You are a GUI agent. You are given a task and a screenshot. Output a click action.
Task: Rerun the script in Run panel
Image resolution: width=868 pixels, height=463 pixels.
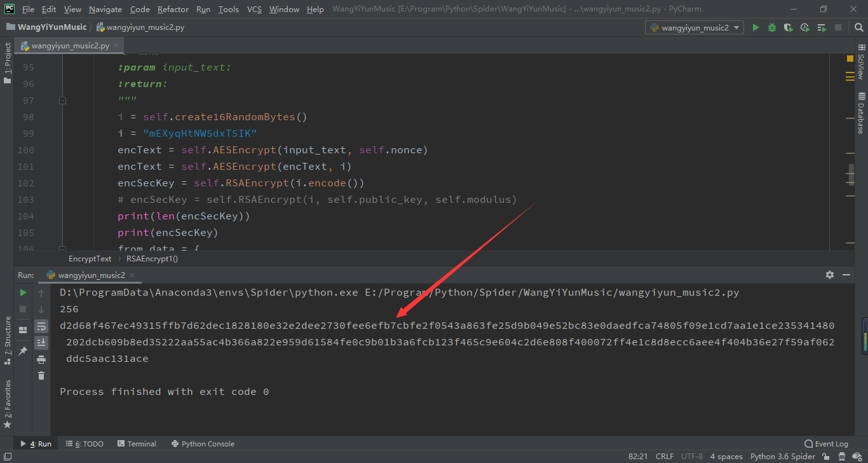(x=23, y=293)
